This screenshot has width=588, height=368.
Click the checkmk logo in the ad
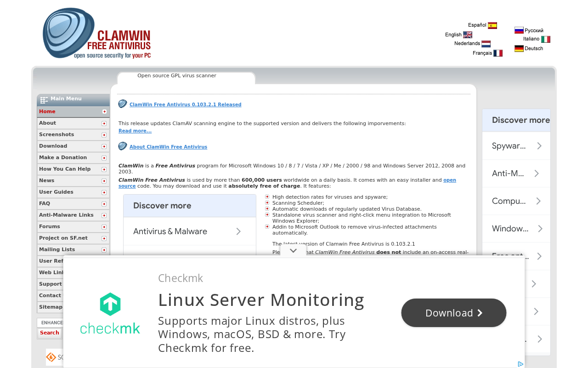[x=110, y=313]
